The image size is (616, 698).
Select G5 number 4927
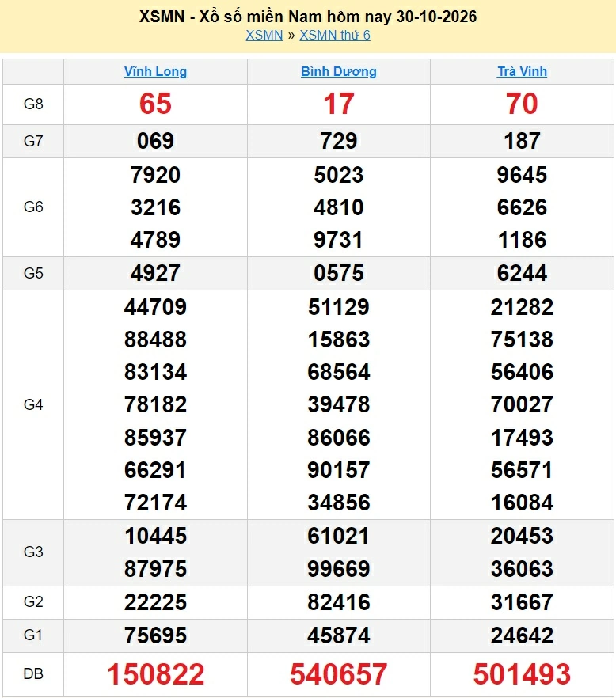155,273
